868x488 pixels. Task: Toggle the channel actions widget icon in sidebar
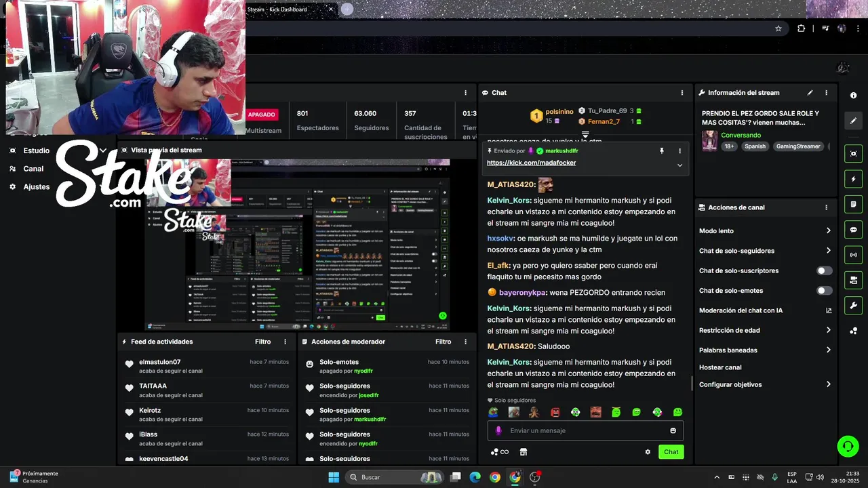[x=853, y=280]
